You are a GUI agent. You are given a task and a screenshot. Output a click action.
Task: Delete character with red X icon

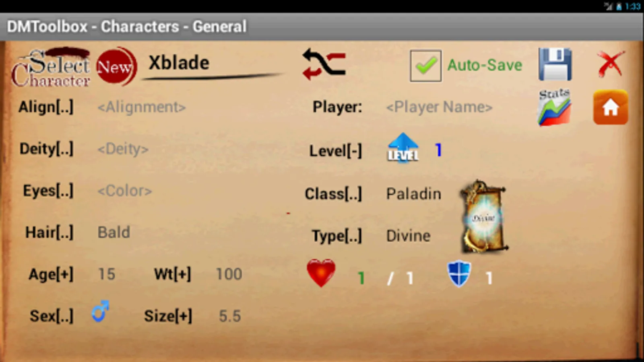[x=611, y=64]
